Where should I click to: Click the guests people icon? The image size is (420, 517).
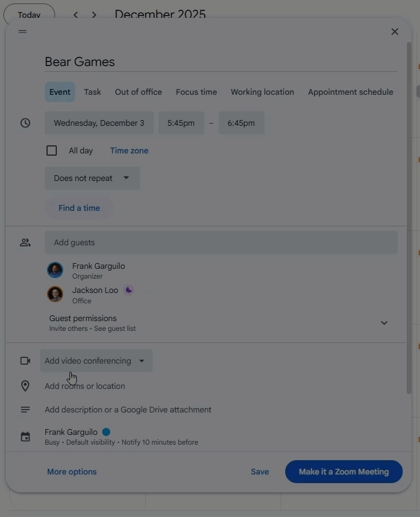(25, 242)
